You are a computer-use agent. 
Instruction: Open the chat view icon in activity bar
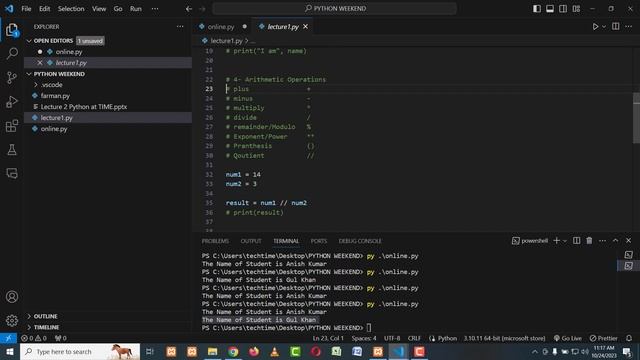click(12, 173)
